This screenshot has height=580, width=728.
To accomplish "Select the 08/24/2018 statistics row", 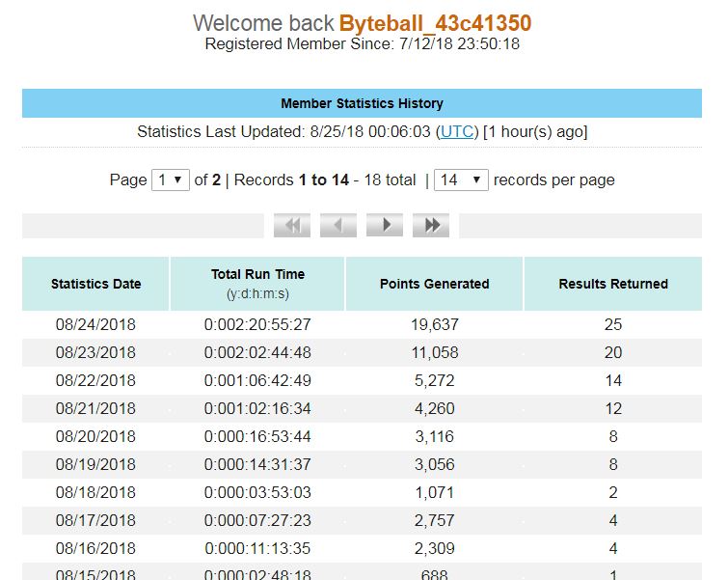I will [363, 324].
